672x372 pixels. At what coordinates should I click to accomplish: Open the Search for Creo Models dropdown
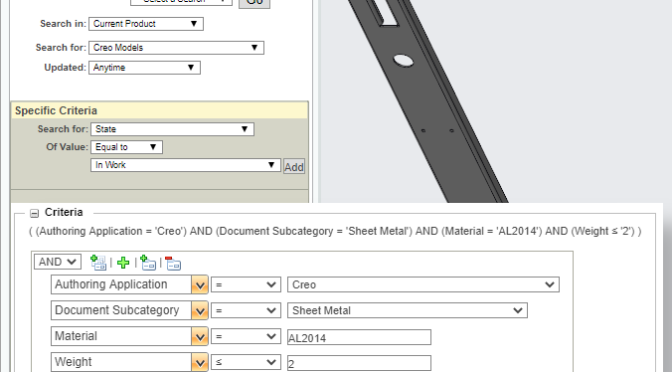(x=176, y=48)
